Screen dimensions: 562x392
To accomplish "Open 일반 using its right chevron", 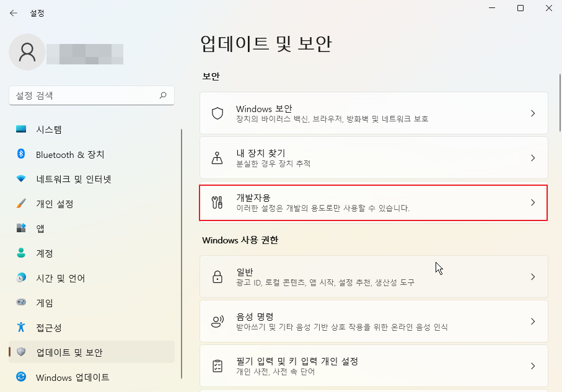I will pyautogui.click(x=533, y=277).
